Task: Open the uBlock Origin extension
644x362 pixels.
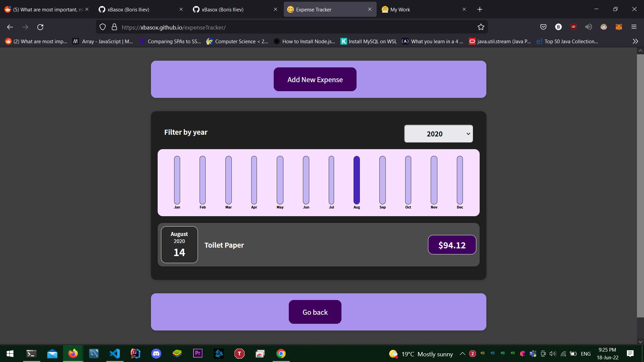Action: (574, 27)
